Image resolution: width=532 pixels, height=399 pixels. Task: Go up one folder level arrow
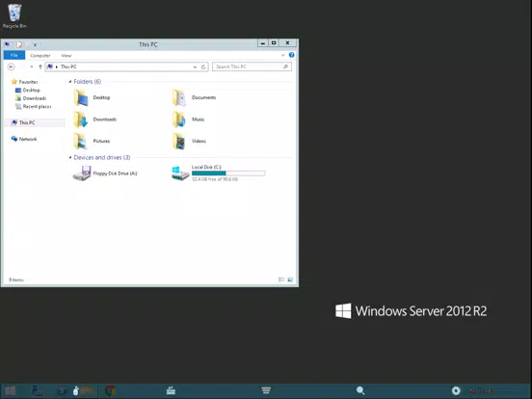40,66
